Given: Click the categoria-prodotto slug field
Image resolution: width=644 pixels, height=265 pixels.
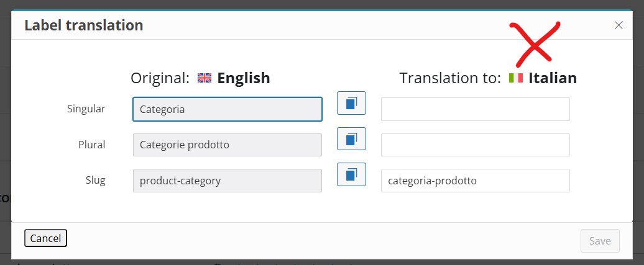Looking at the screenshot, I should tap(475, 181).
